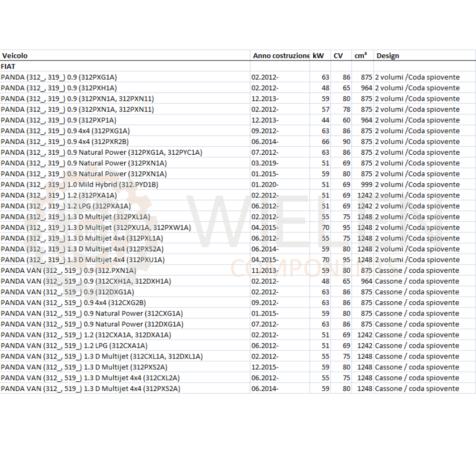The width and height of the screenshot is (476, 476).
Task: Click the 78 CV value cell
Action: [x=341, y=109]
